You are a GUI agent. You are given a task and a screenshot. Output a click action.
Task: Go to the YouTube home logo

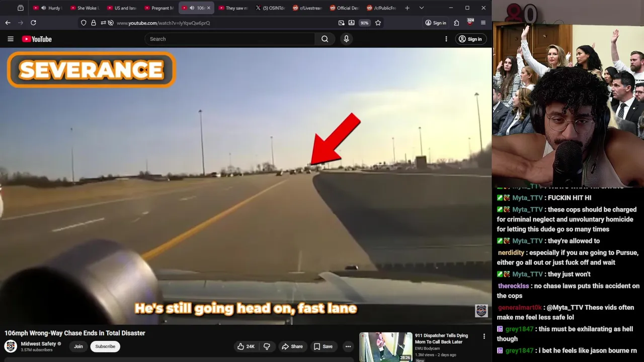click(x=37, y=39)
